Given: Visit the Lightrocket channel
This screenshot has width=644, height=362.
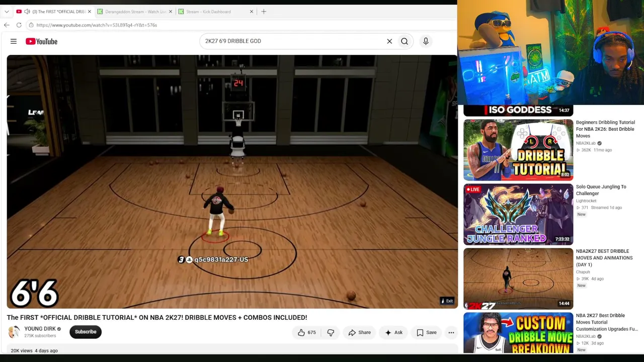Looking at the screenshot, I should tap(586, 201).
